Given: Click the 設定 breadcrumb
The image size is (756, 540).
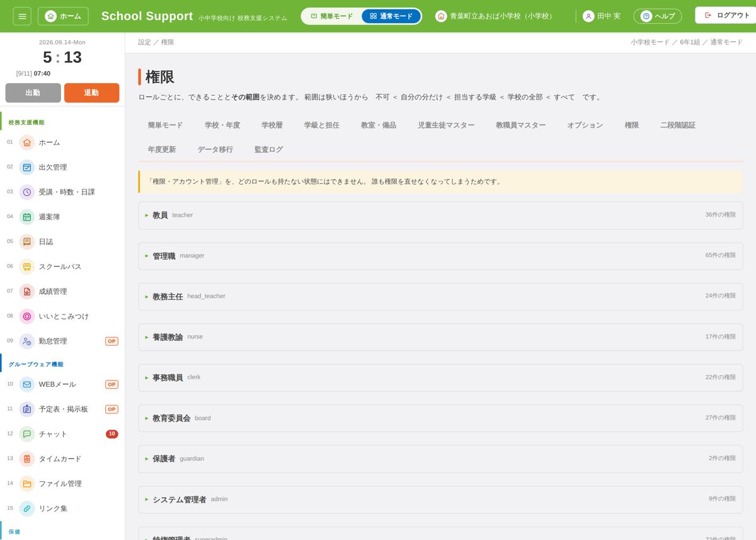Looking at the screenshot, I should pos(145,42).
